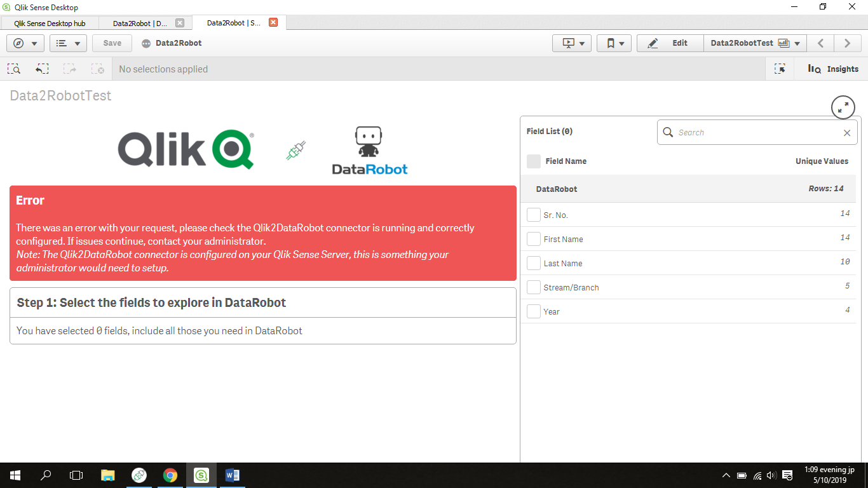
Task: Clear all selections
Action: click(x=97, y=69)
